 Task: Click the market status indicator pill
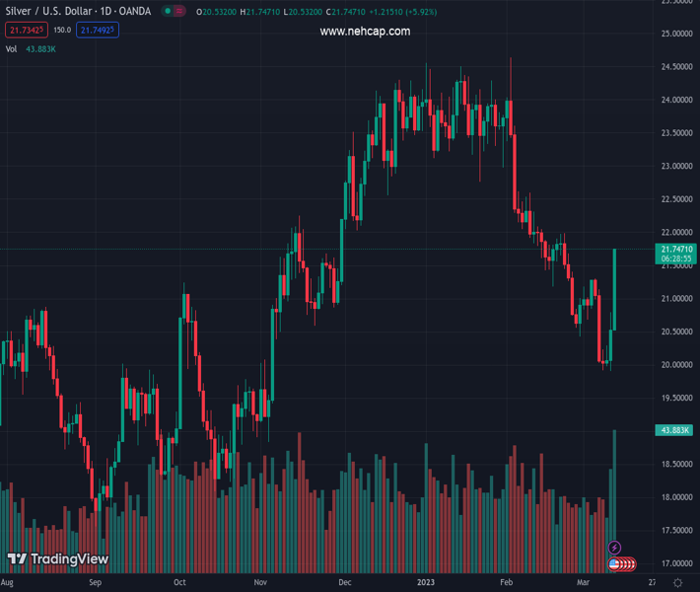[x=175, y=12]
